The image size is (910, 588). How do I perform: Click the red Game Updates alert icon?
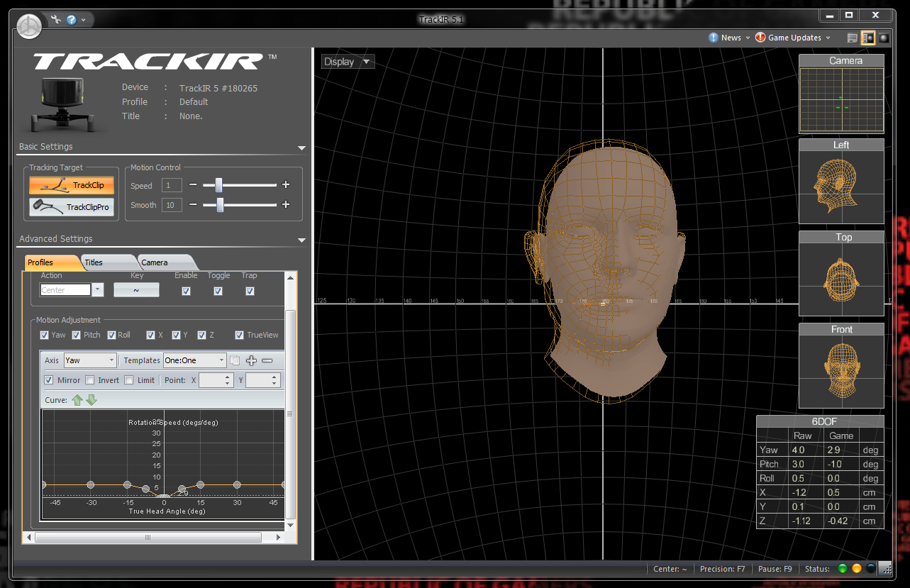[760, 38]
